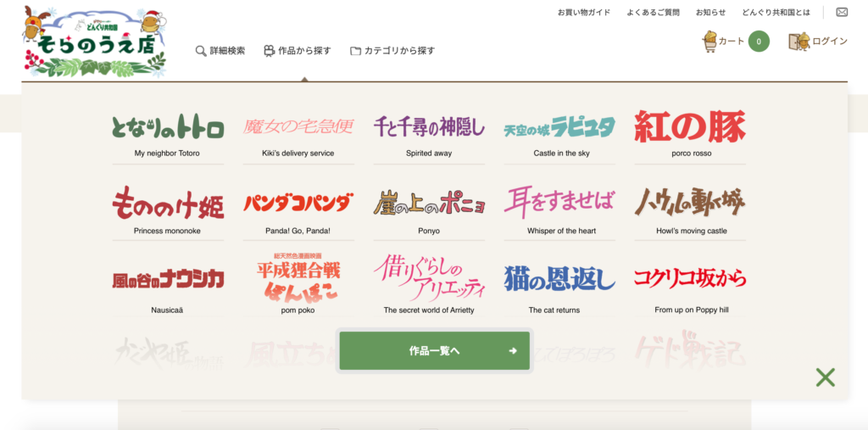This screenshot has width=868, height=430.
Task: Click the 'Castle in the sky' caption
Action: (561, 154)
